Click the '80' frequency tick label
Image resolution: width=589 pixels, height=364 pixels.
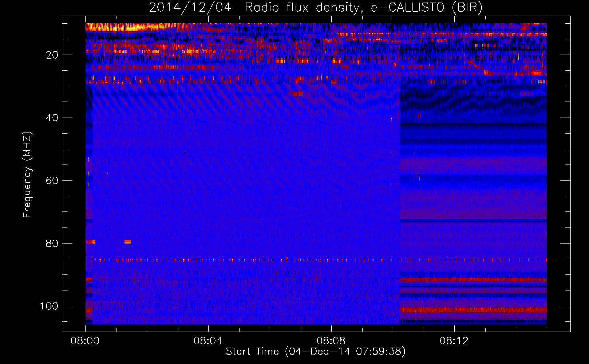click(52, 243)
